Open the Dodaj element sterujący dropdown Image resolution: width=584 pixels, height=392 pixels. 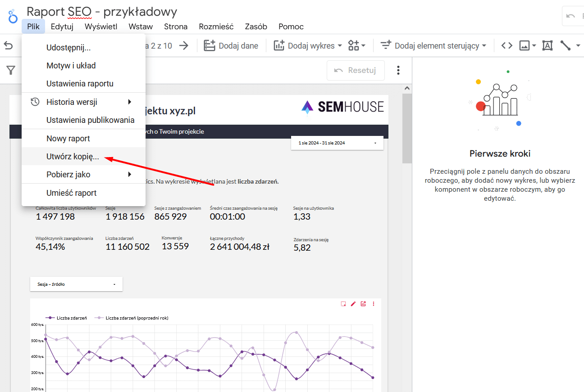(433, 45)
